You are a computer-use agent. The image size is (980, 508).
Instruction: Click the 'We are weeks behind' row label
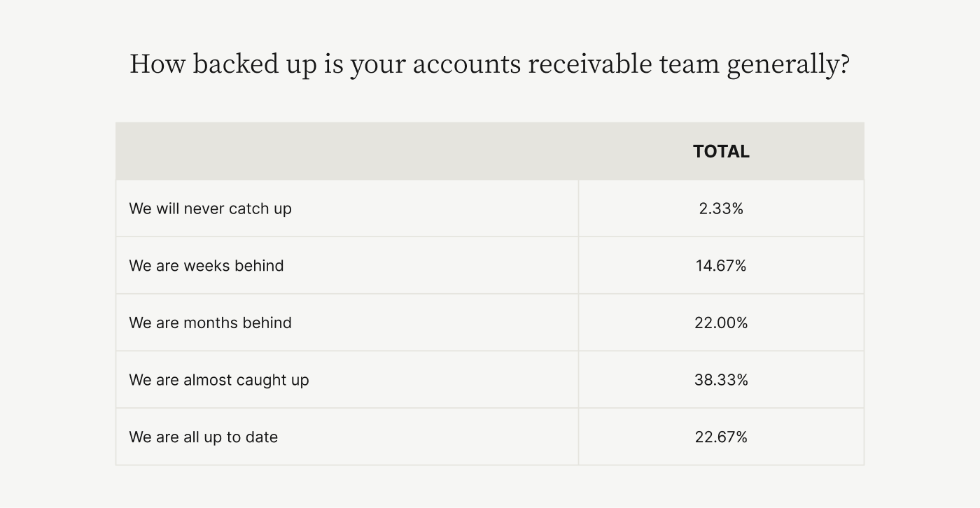[x=206, y=266]
